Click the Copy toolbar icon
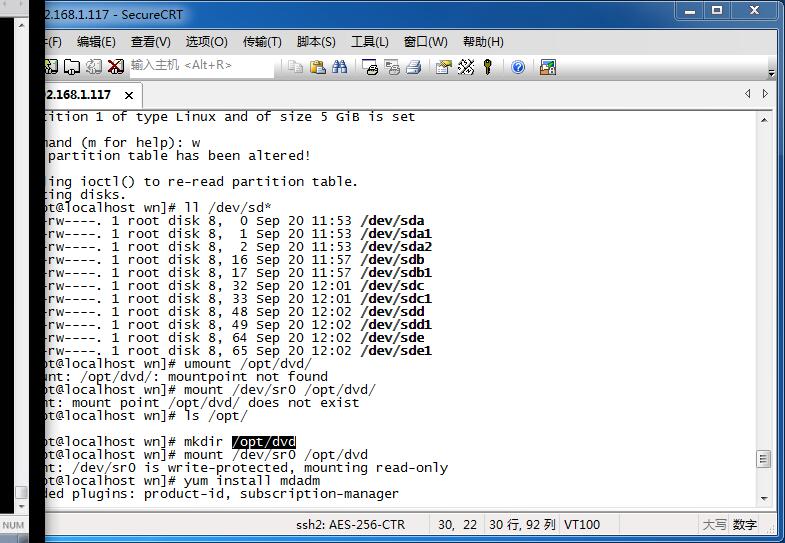This screenshot has width=785, height=543. pos(295,67)
